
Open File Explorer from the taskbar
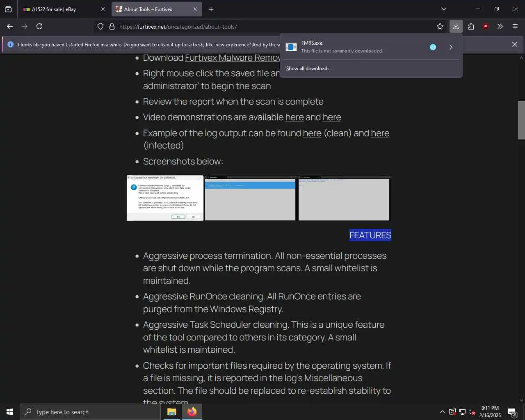171,412
